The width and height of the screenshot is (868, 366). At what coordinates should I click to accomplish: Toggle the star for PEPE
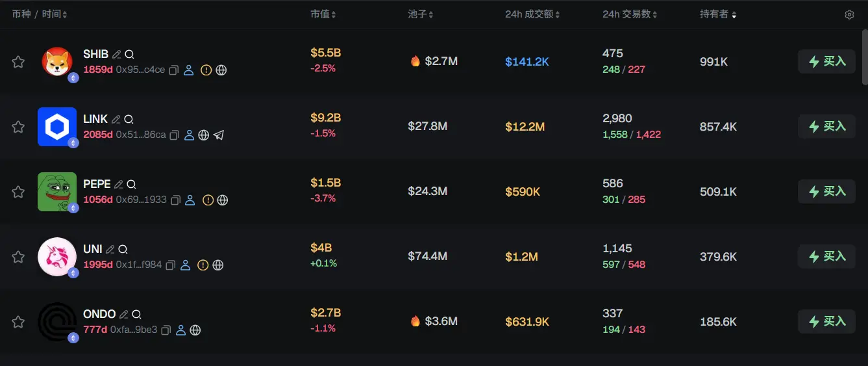[18, 192]
